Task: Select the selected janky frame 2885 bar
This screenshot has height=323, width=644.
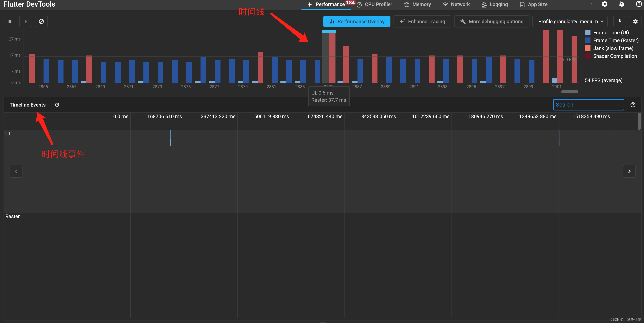Action: pyautogui.click(x=332, y=58)
